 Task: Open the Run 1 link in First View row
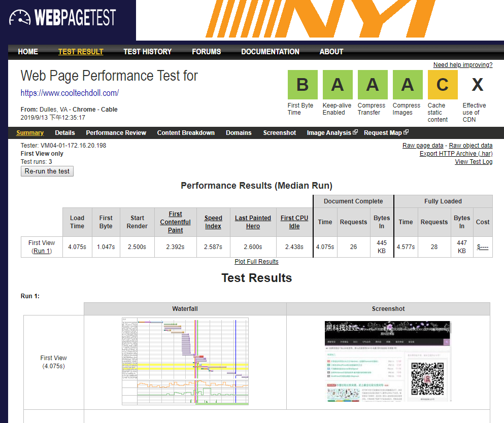click(x=42, y=251)
